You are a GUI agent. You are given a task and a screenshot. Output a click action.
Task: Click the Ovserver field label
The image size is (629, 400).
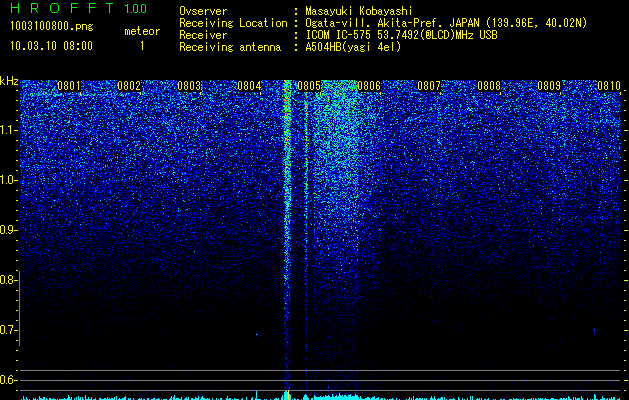(x=203, y=11)
